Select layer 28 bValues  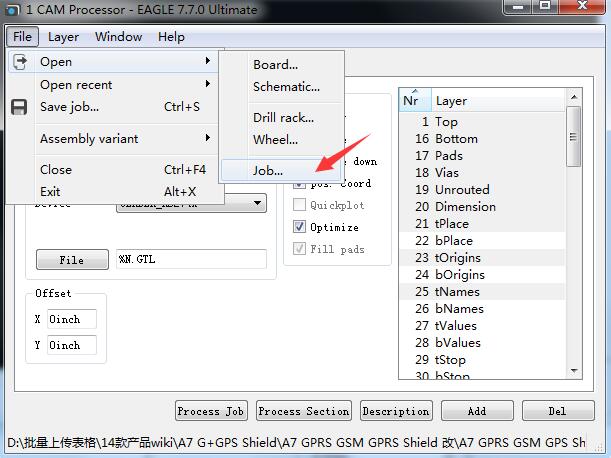tap(482, 343)
